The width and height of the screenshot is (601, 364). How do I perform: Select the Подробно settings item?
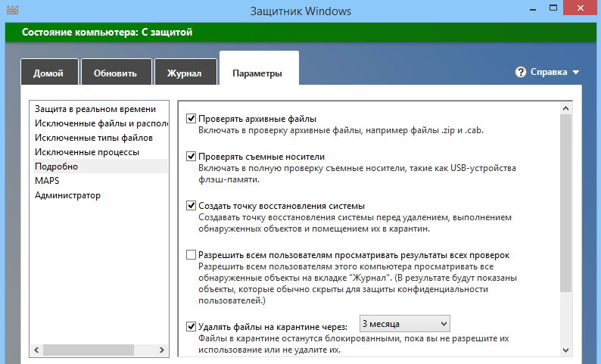(x=99, y=166)
